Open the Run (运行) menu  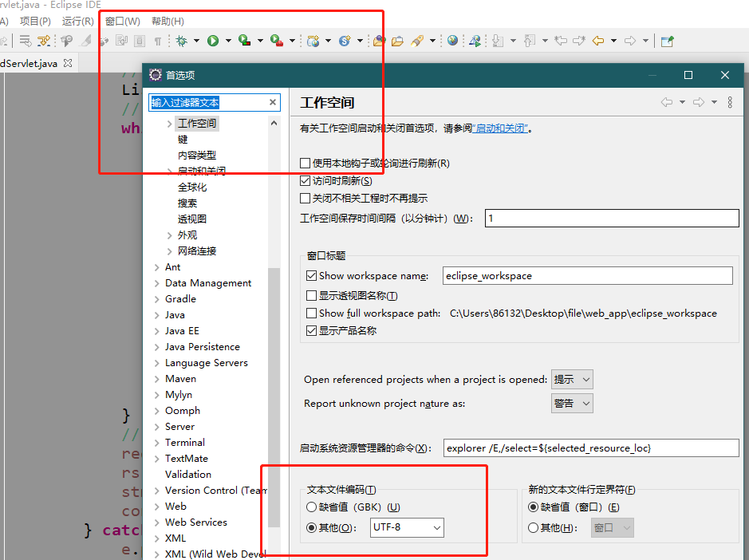tap(78, 21)
